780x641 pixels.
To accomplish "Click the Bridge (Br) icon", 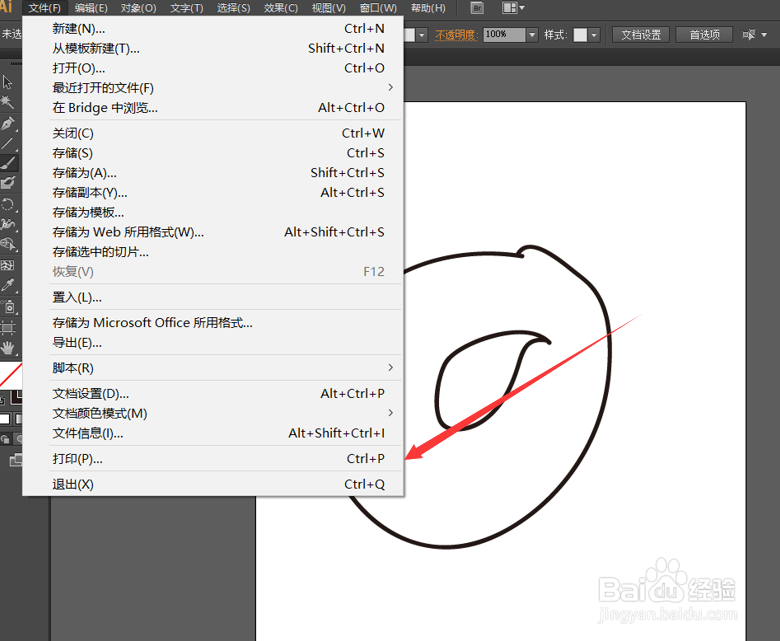I will coord(477,8).
